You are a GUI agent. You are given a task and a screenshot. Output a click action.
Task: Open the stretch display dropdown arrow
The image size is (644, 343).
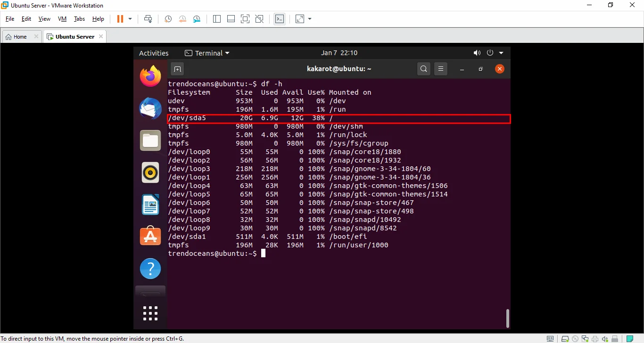pyautogui.click(x=310, y=19)
